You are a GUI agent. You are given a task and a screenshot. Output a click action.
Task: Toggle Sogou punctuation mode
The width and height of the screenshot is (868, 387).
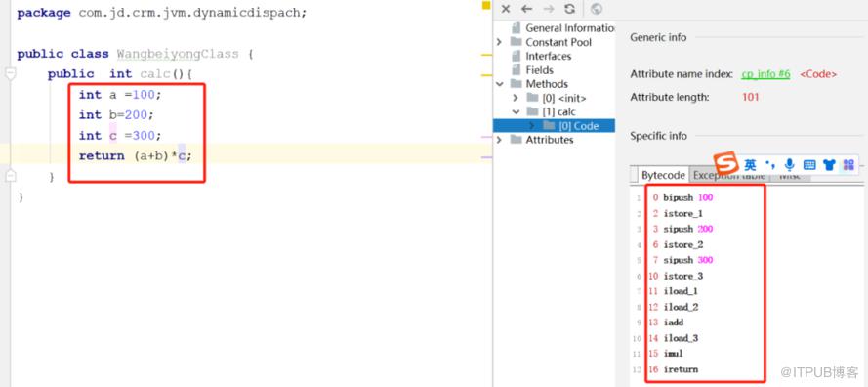(770, 164)
